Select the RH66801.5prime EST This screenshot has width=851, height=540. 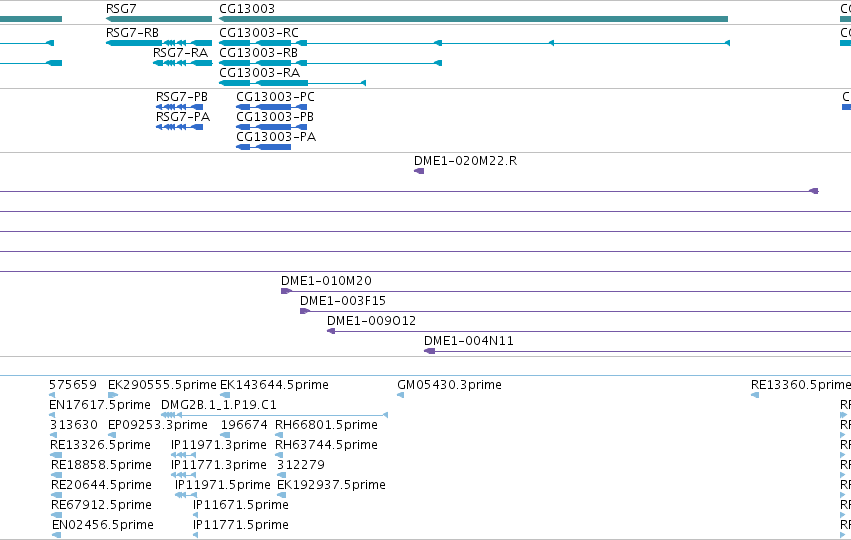(326, 425)
